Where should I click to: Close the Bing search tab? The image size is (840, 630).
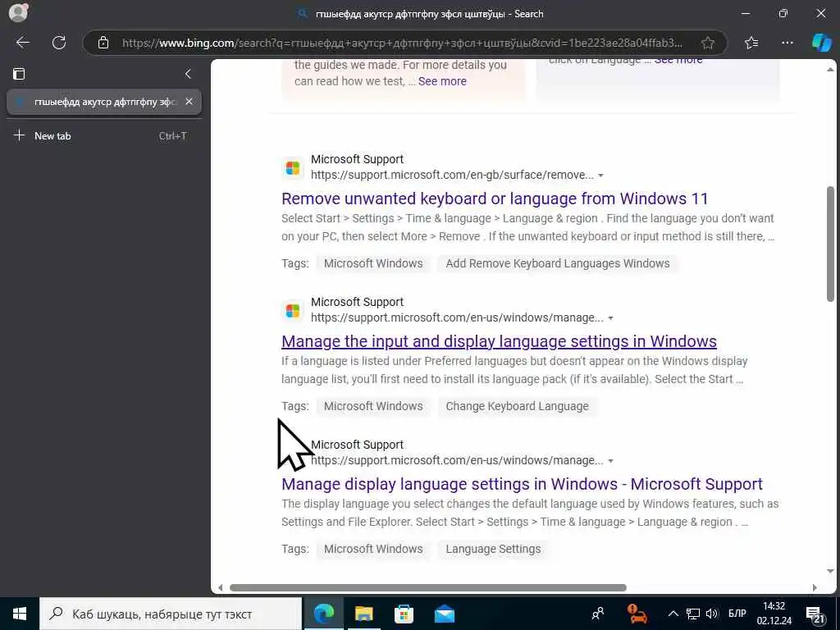(x=189, y=101)
